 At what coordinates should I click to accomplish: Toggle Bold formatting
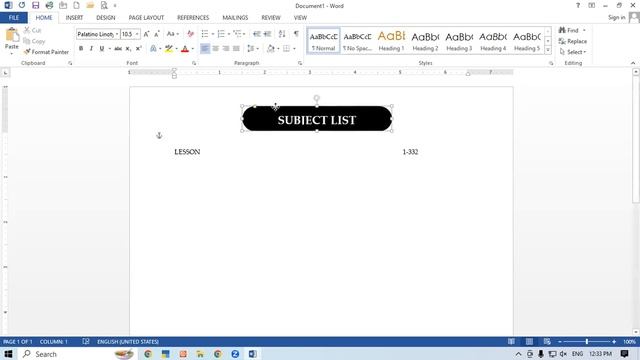pyautogui.click(x=81, y=49)
